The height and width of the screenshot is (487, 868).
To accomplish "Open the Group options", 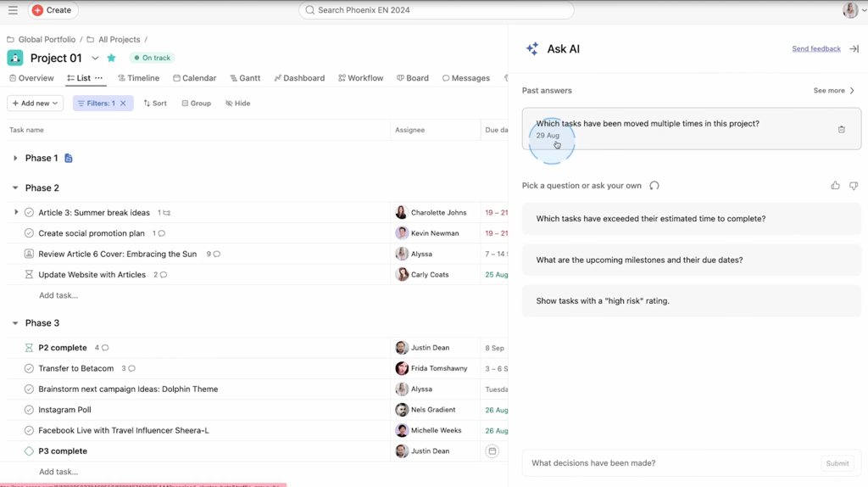I will [x=196, y=103].
